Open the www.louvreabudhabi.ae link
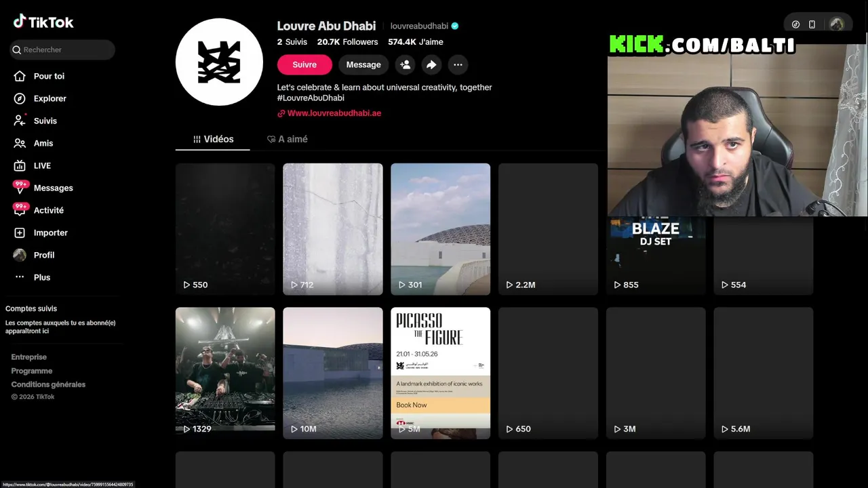868x488 pixels. (330, 113)
